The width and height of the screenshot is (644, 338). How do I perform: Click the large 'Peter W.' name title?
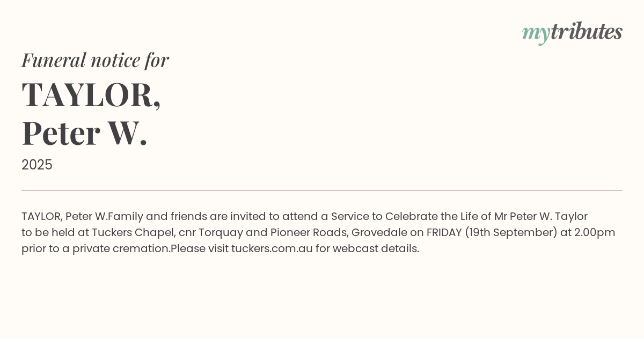click(84, 133)
